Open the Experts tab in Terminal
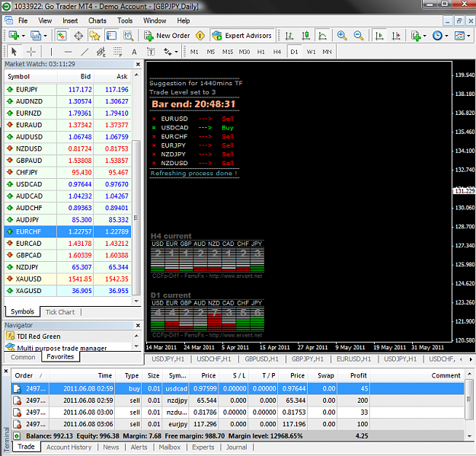476x456 pixels. pyautogui.click(x=203, y=447)
